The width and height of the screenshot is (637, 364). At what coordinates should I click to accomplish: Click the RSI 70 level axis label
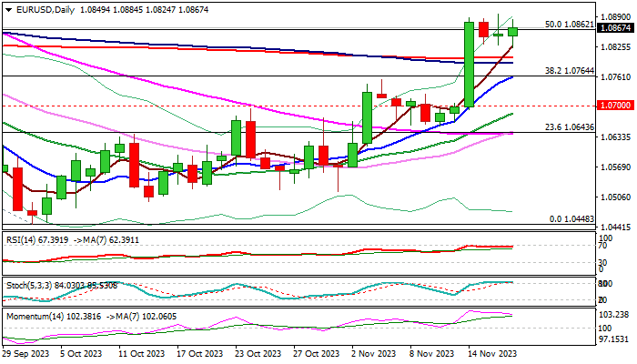tap(603, 246)
